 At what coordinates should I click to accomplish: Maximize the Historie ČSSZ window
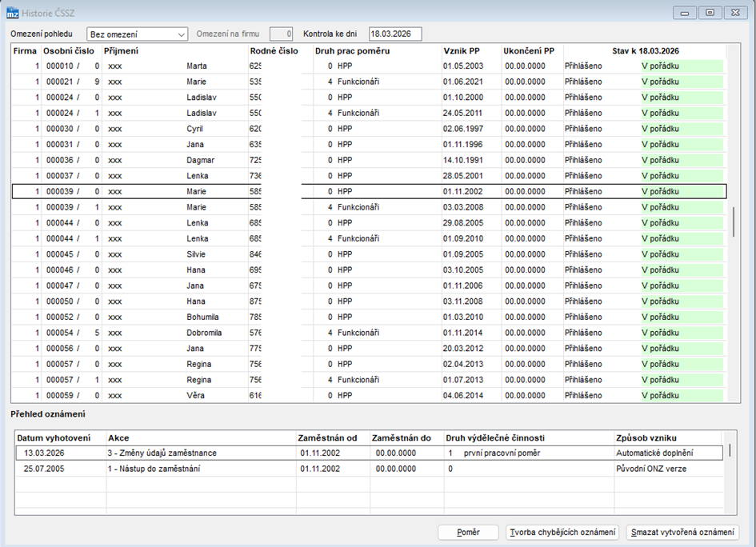point(710,13)
